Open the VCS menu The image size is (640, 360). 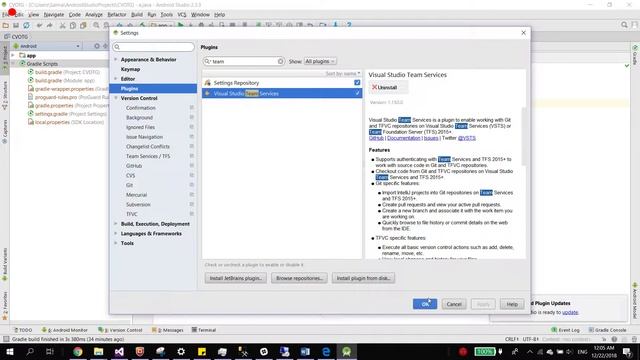(182, 15)
